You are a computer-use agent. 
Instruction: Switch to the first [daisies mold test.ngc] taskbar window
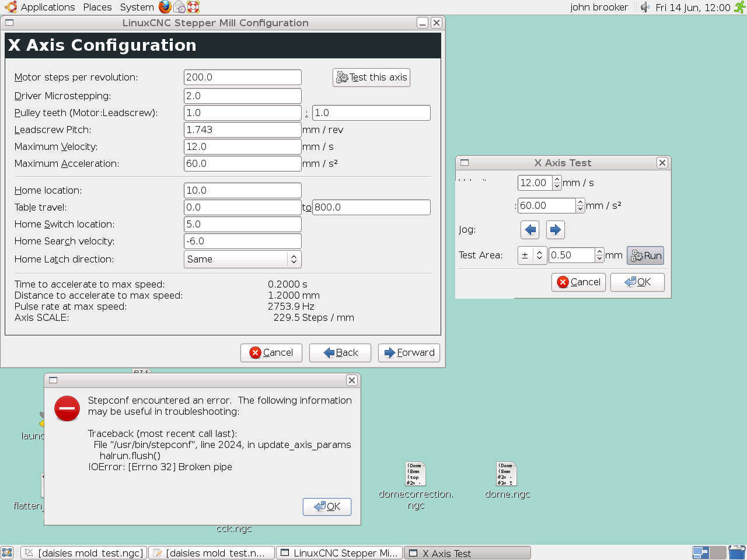[84, 553]
